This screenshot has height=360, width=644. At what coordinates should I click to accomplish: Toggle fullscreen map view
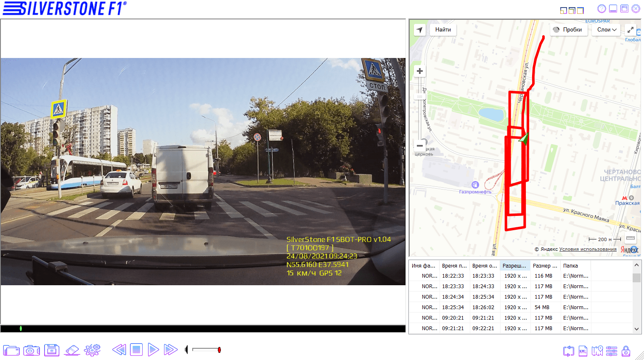630,30
